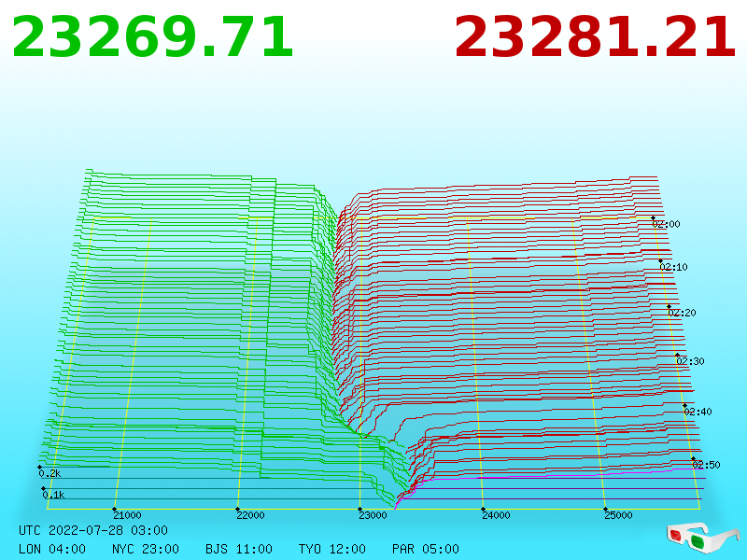Image resolution: width=747 pixels, height=560 pixels.
Task: Select the 22000 price axis label
Action: click(250, 515)
